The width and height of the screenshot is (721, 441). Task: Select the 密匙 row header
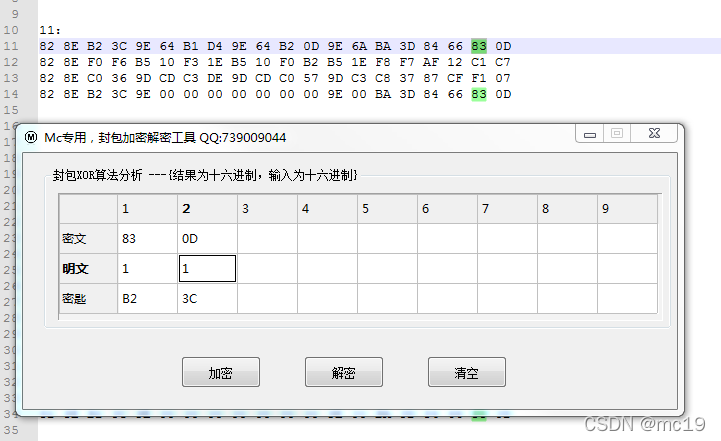pyautogui.click(x=88, y=298)
